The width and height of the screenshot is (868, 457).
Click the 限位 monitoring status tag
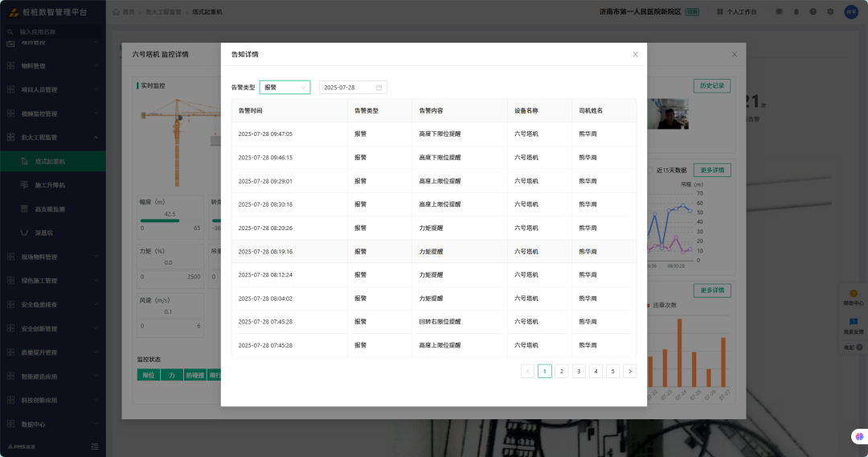(149, 375)
